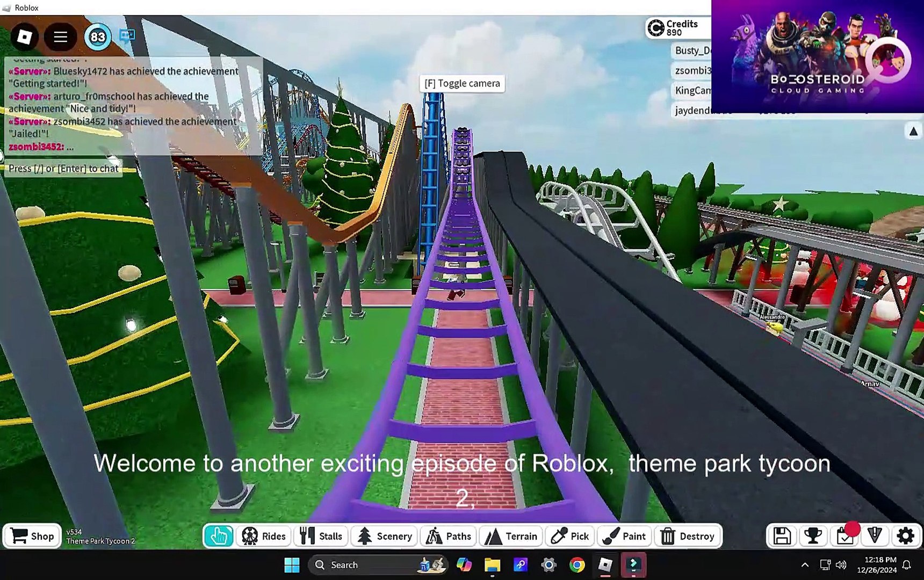The image size is (924, 580).
Task: Open the Roblox hamburger menu
Action: [x=60, y=37]
